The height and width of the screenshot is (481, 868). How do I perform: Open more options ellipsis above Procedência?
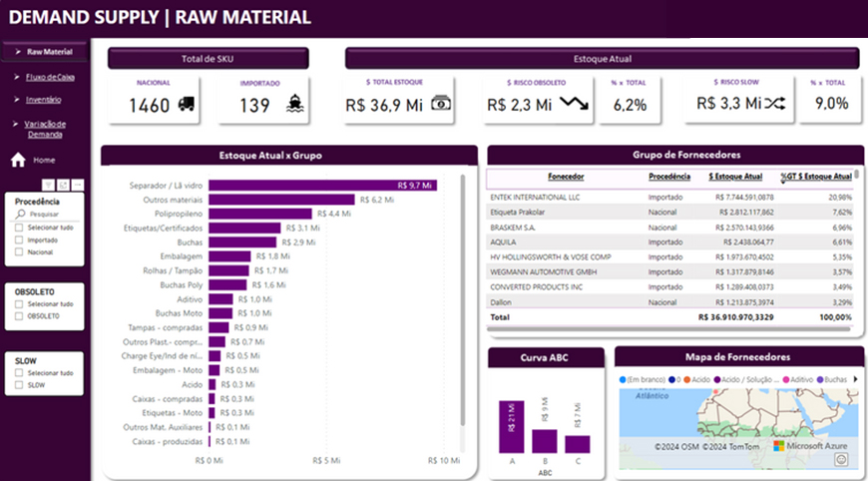pos(78,186)
